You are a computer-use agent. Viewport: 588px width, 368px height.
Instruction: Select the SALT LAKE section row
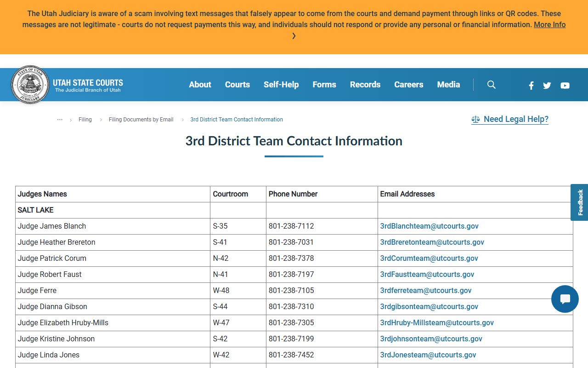click(x=294, y=210)
